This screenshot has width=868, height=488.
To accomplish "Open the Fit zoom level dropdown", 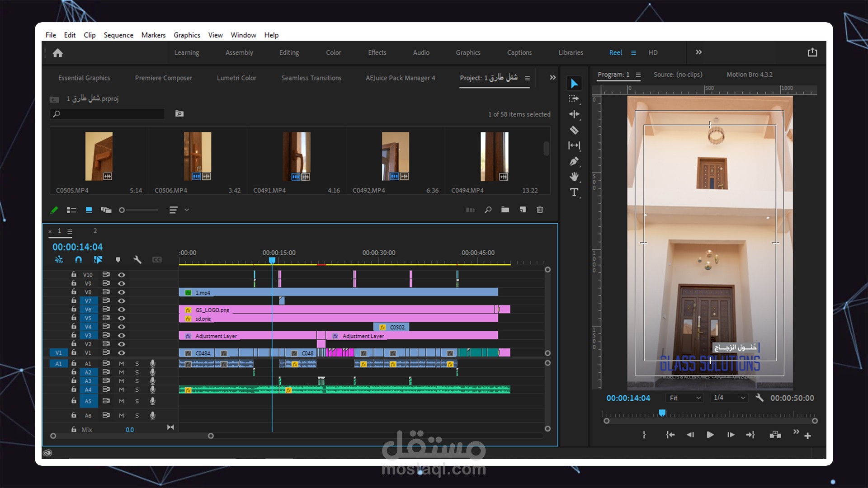I will (685, 398).
